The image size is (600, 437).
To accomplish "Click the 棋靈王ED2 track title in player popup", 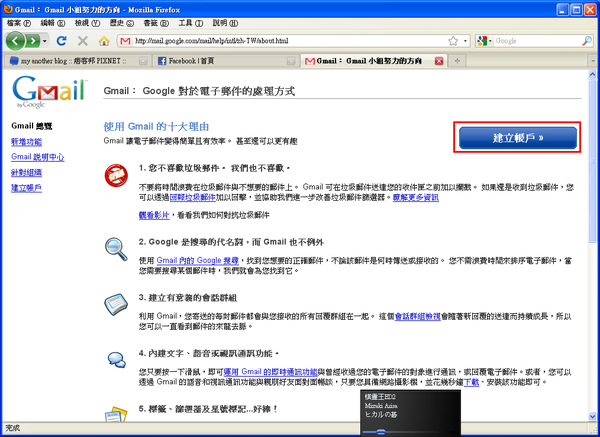I will point(380,397).
